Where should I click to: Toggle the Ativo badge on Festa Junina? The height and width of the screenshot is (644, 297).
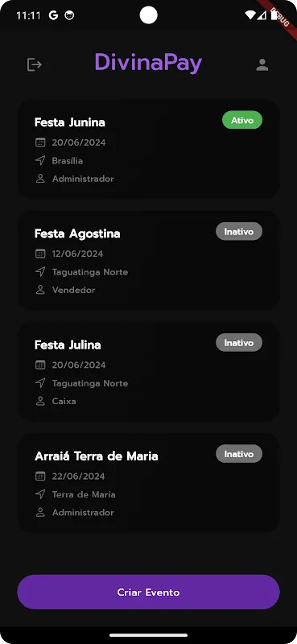(242, 120)
